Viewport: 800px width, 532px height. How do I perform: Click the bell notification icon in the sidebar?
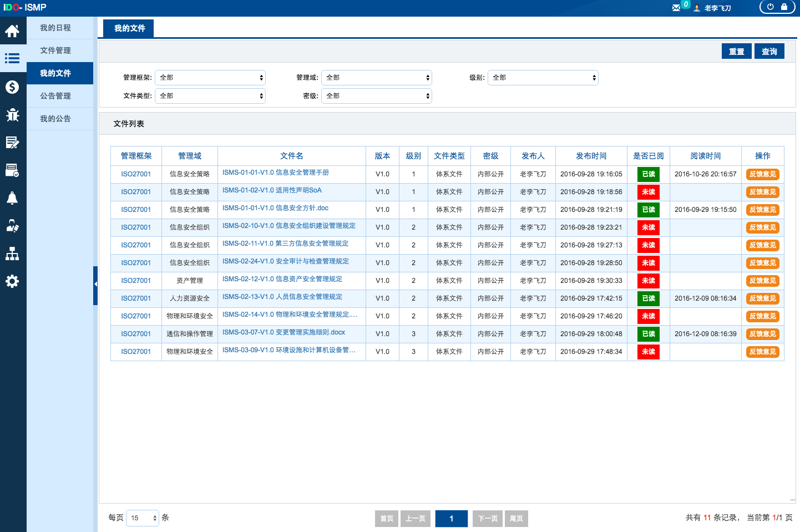pyautogui.click(x=12, y=198)
